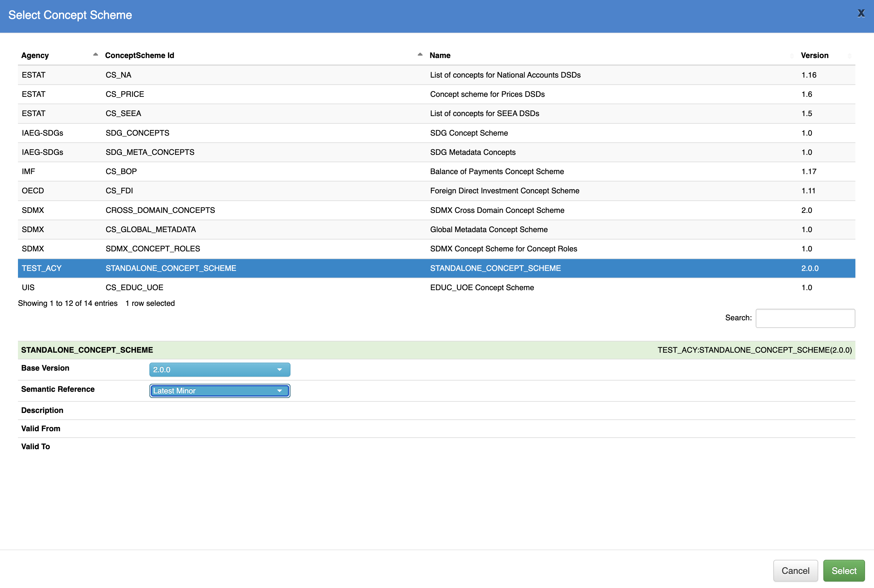Select the CS_EDUC_UOE row
874x588 pixels.
point(436,287)
